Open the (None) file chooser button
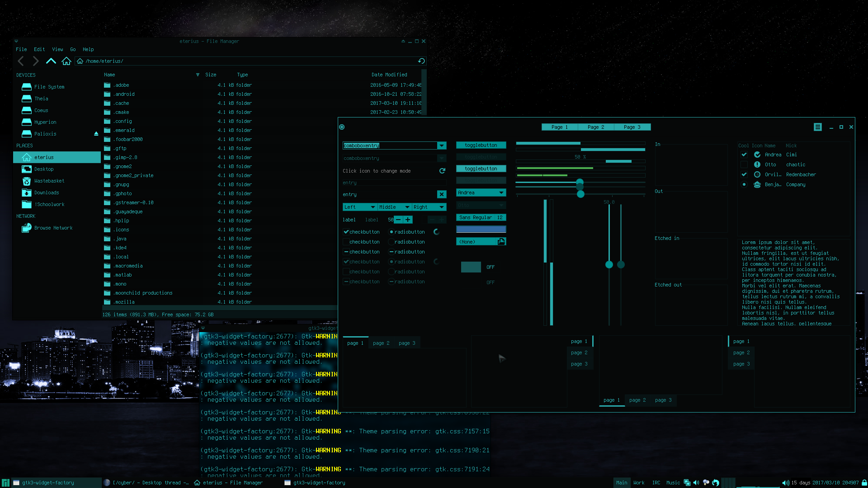Viewport: 868px width, 488px height. (x=481, y=242)
